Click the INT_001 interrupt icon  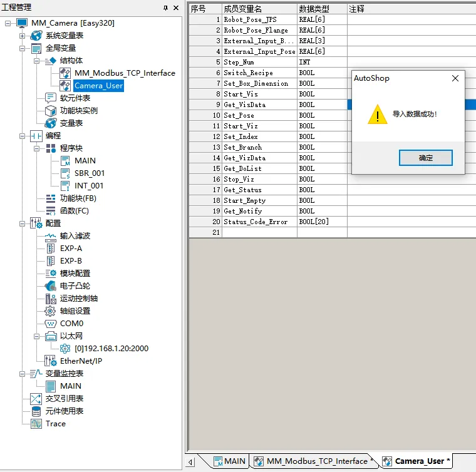[65, 186]
